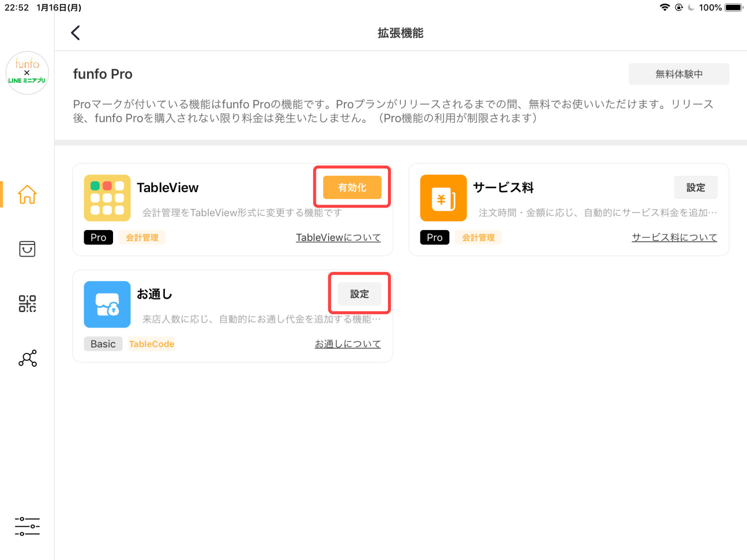Open the QR code sidebar icon
Viewport: 747px width, 560px height.
pyautogui.click(x=27, y=304)
